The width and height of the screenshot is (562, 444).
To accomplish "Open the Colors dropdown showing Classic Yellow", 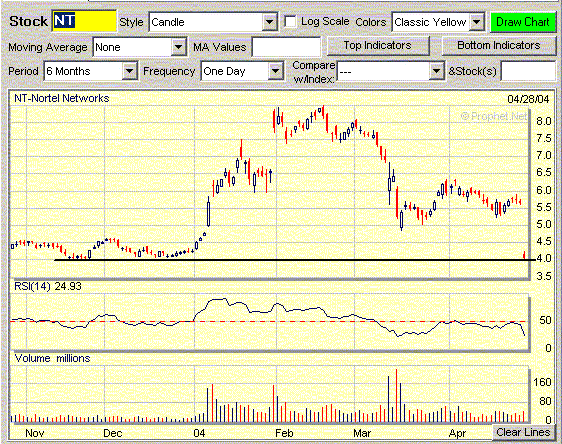I will [x=438, y=22].
